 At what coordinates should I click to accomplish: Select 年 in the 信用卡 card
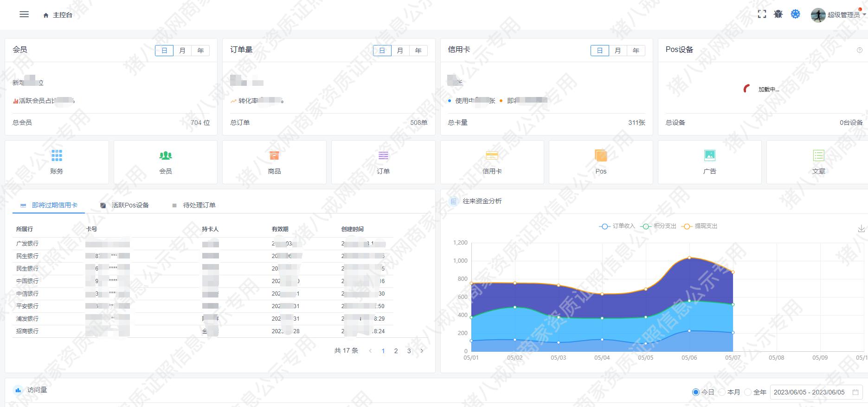tap(636, 51)
